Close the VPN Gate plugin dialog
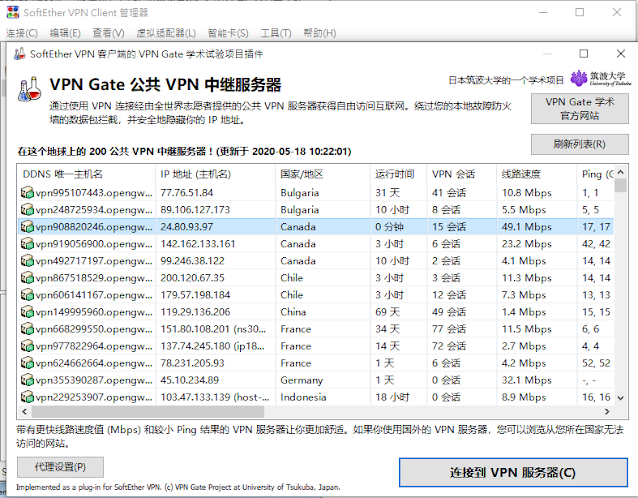The width and height of the screenshot is (638, 498). [621, 53]
